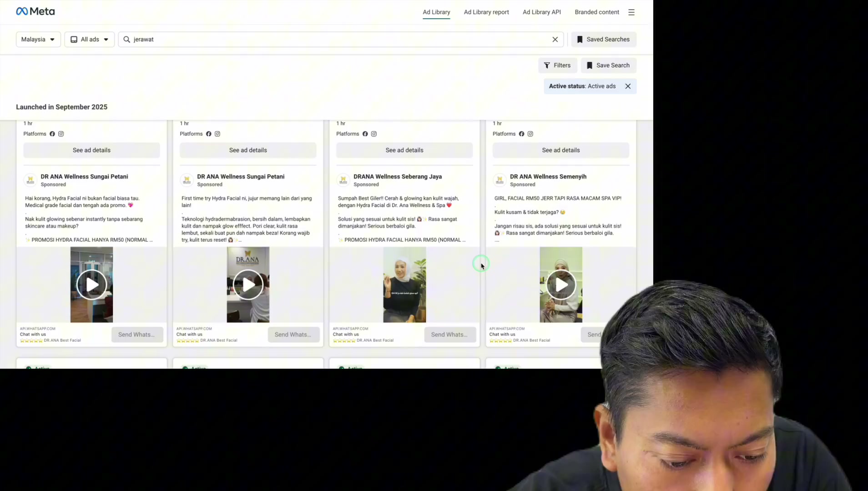Clear the jerawat search text
This screenshot has height=491, width=868.
[x=555, y=40]
